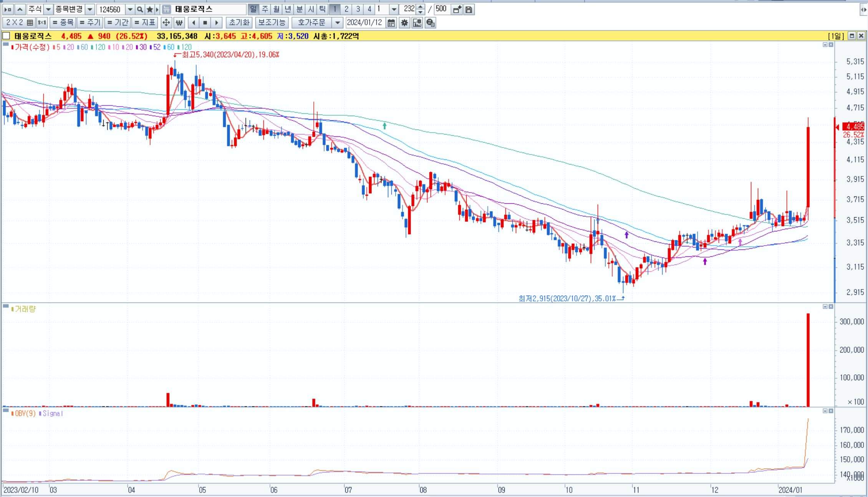Click the stock code search magnifier icon
Image resolution: width=868 pixels, height=497 pixels.
pos(140,9)
